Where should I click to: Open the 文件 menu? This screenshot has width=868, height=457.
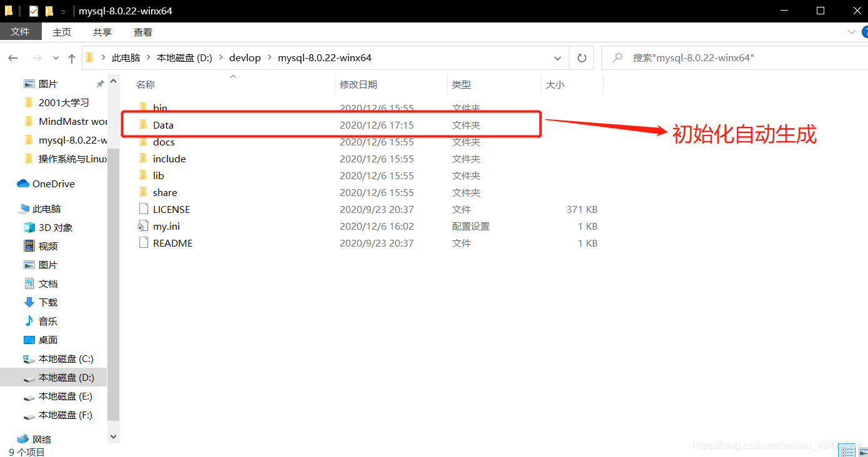coord(20,31)
